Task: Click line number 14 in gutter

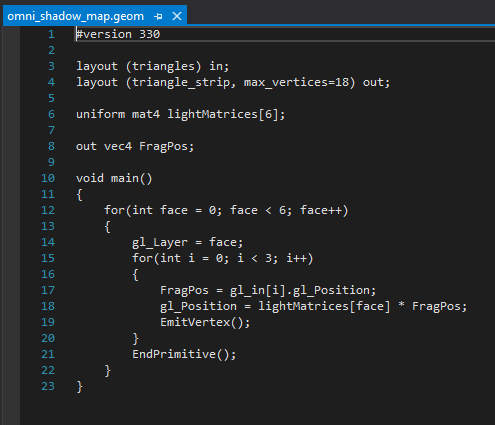Action: (48, 242)
